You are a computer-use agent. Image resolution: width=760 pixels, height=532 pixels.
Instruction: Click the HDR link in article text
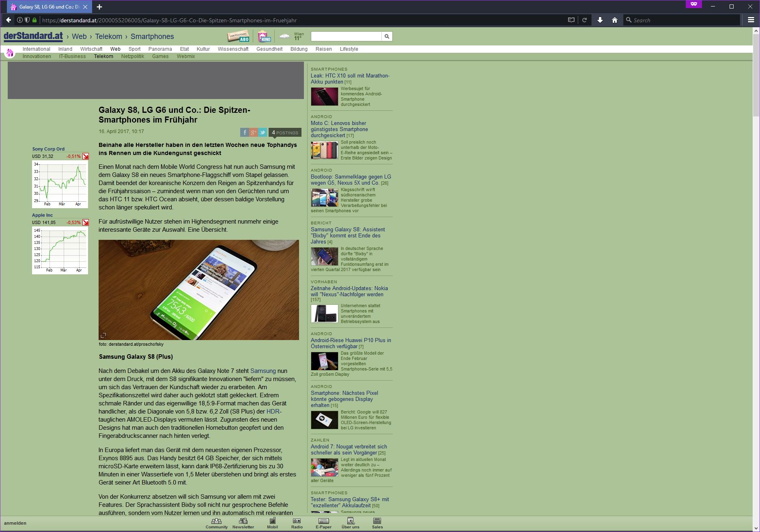point(273,411)
